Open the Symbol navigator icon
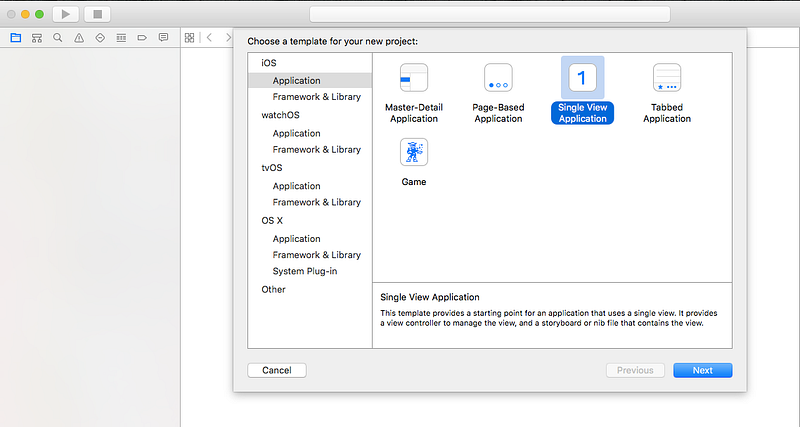The image size is (800, 427). pyautogui.click(x=37, y=38)
